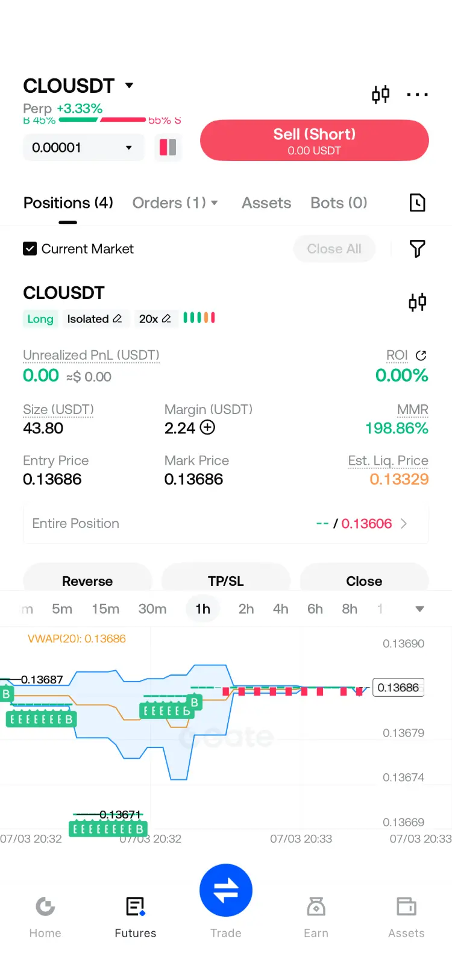This screenshot has height=980, width=452.
Task: Select the 15m chart interval
Action: pyautogui.click(x=105, y=609)
